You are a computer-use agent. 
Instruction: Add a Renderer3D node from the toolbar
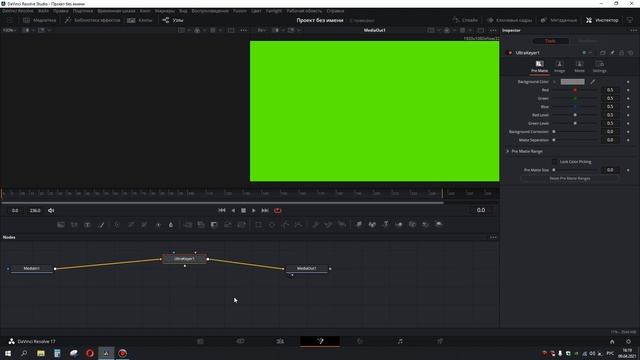439,224
